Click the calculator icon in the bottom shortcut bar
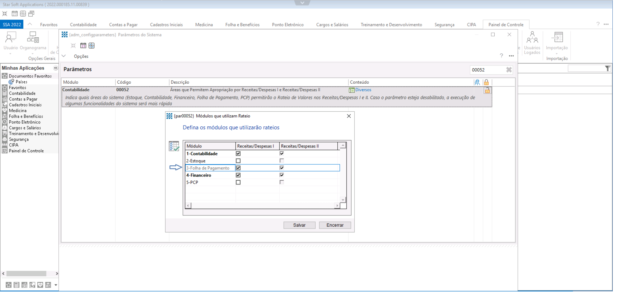Image resolution: width=644 pixels, height=301 pixels. (x=17, y=285)
